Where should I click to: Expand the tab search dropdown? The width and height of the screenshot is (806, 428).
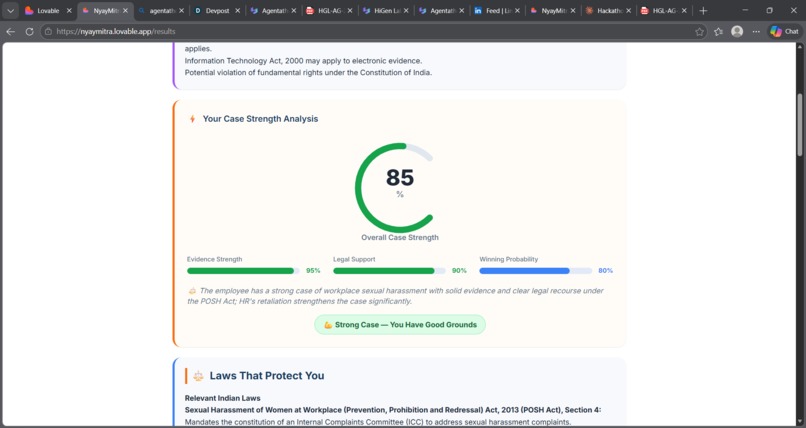coord(10,10)
